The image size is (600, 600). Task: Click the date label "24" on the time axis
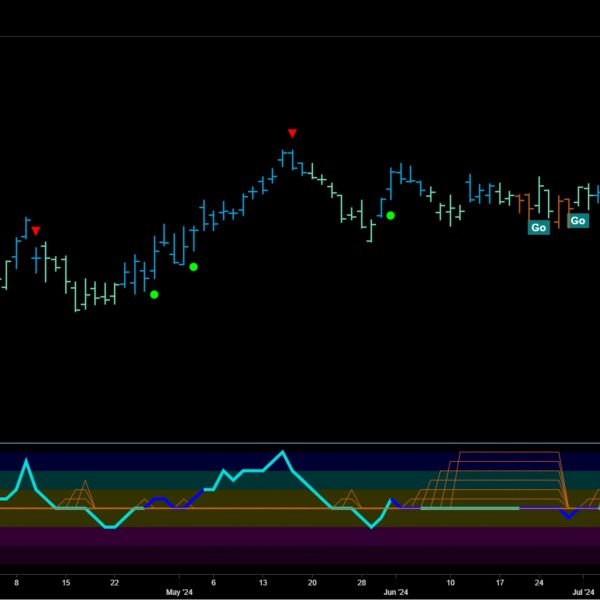click(x=539, y=583)
